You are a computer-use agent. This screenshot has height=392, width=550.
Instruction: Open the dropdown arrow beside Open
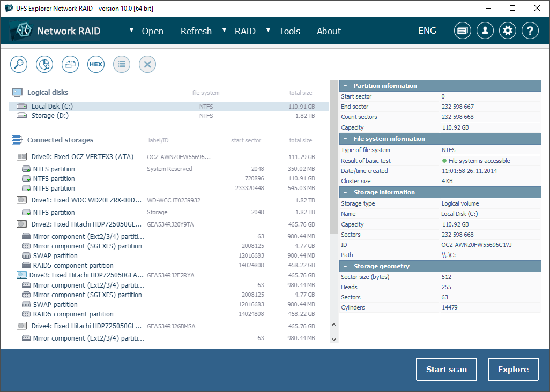point(131,31)
